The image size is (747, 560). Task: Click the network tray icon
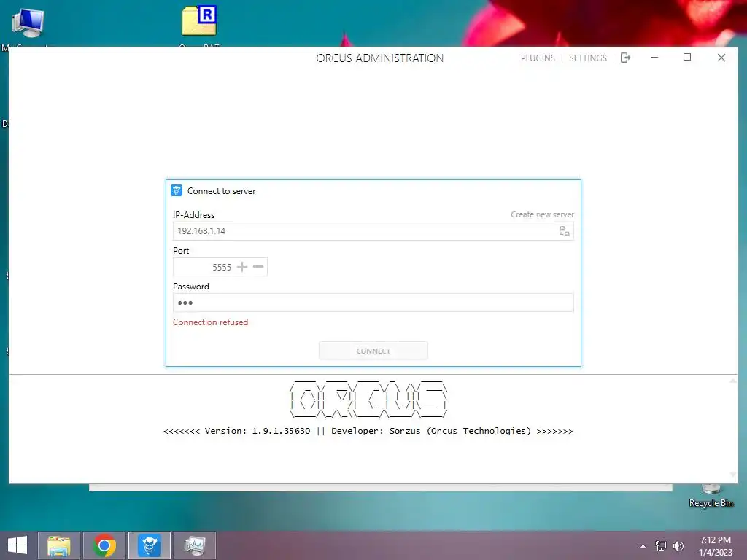(x=661, y=546)
